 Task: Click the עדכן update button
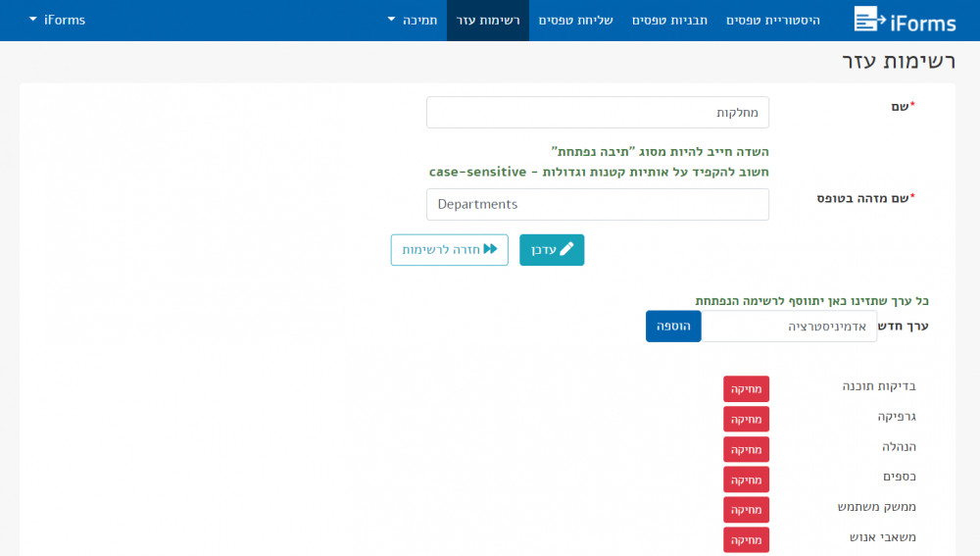[x=552, y=250]
